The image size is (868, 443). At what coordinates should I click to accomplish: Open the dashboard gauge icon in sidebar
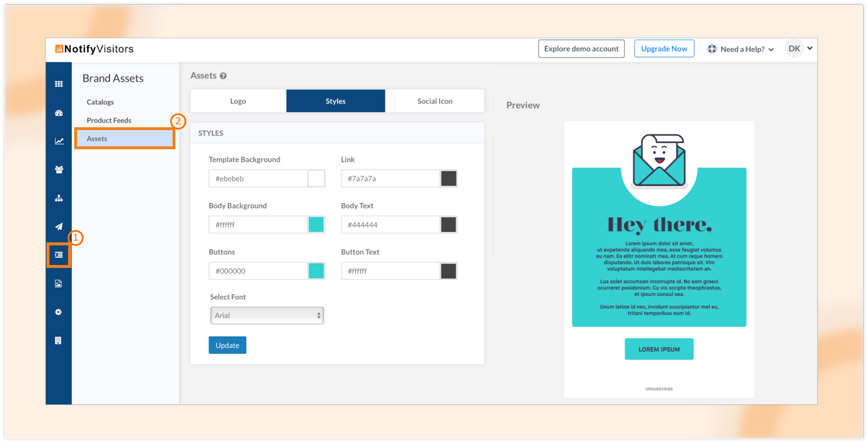pos(59,113)
